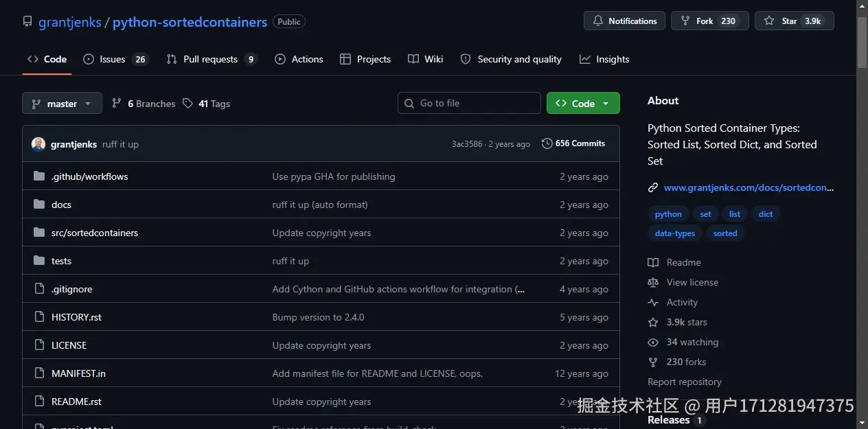This screenshot has width=868, height=429.
Task: Fork the repository
Action: tap(709, 21)
